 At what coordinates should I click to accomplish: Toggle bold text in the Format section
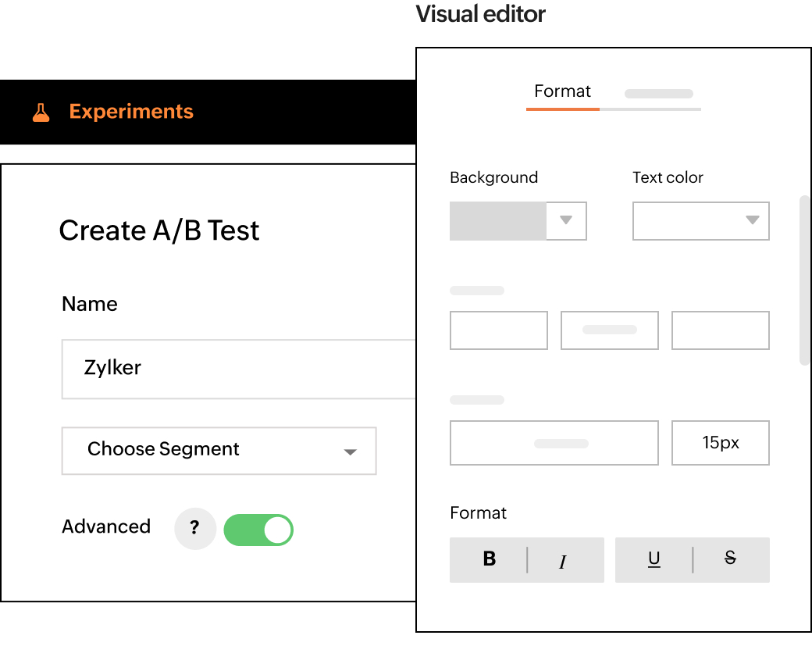[x=489, y=559]
